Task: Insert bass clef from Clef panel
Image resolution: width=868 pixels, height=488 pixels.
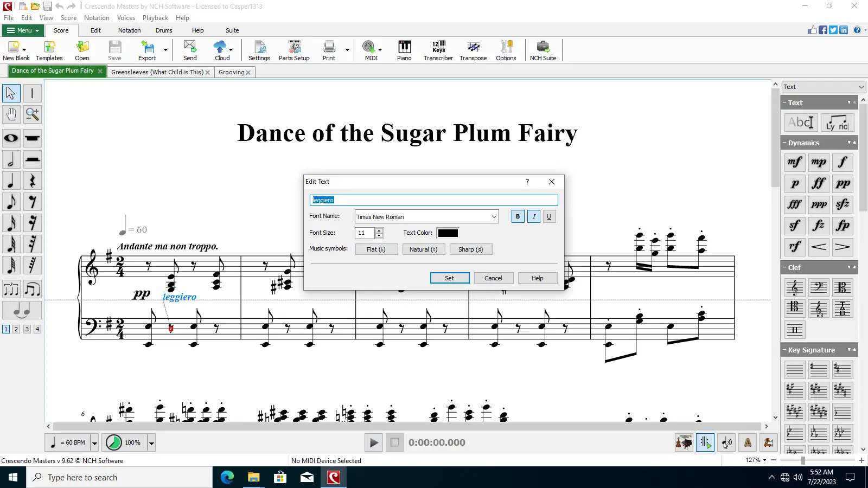Action: pyautogui.click(x=819, y=287)
